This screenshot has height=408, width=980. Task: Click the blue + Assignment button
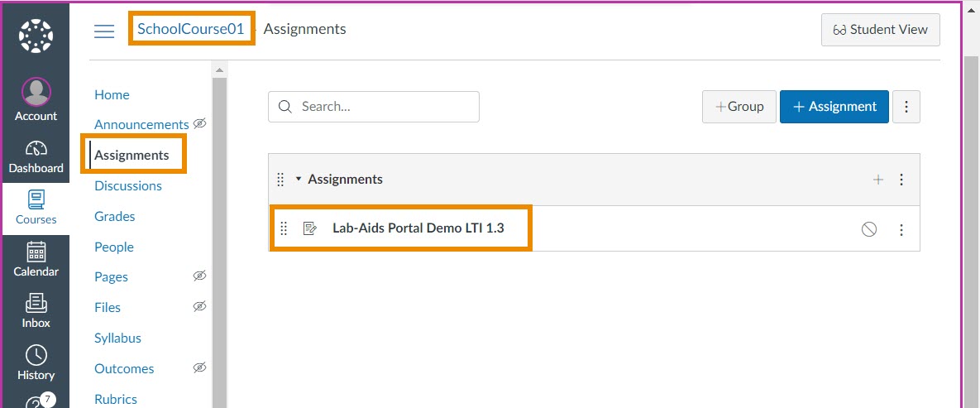(x=834, y=107)
